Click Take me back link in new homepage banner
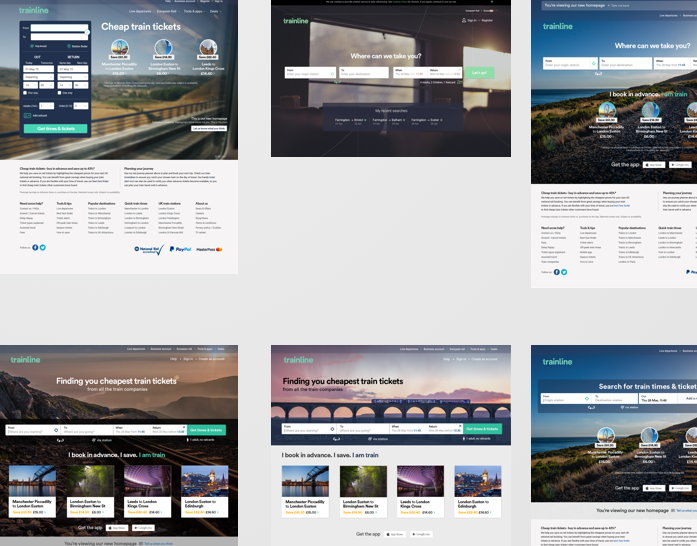 620,6
